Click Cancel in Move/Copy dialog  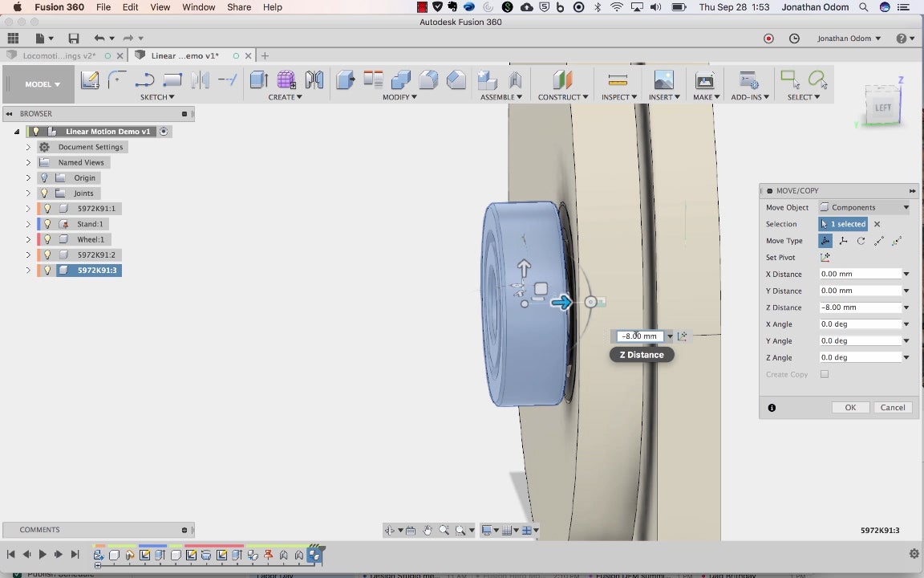pos(893,408)
